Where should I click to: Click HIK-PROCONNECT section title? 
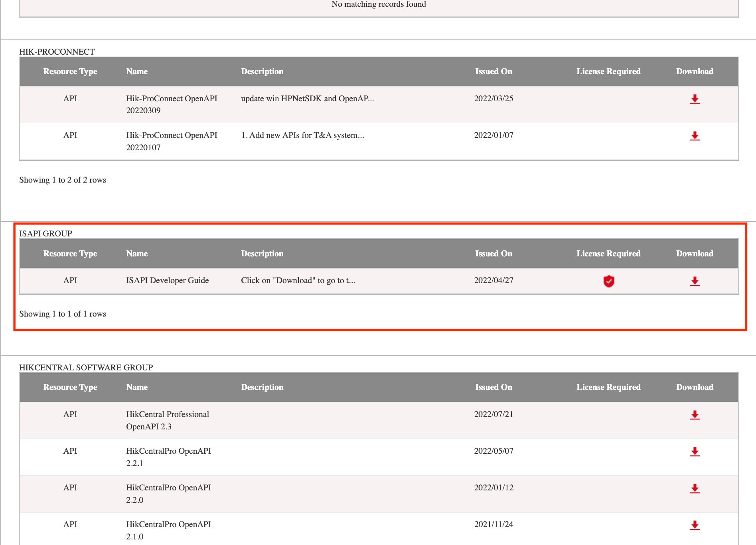(x=57, y=52)
